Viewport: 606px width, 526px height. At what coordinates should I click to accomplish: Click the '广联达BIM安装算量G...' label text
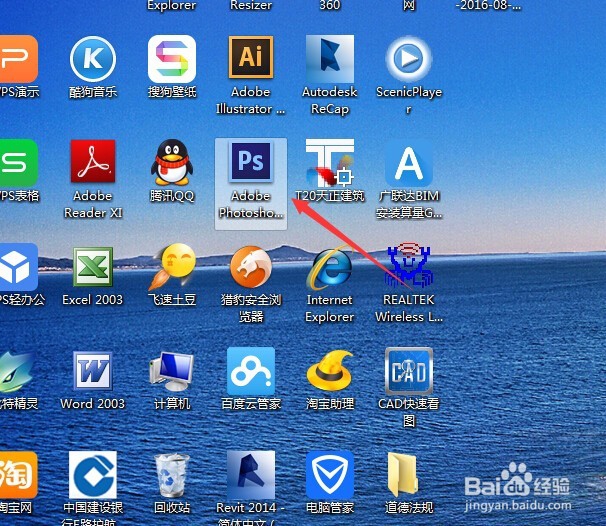(x=409, y=204)
